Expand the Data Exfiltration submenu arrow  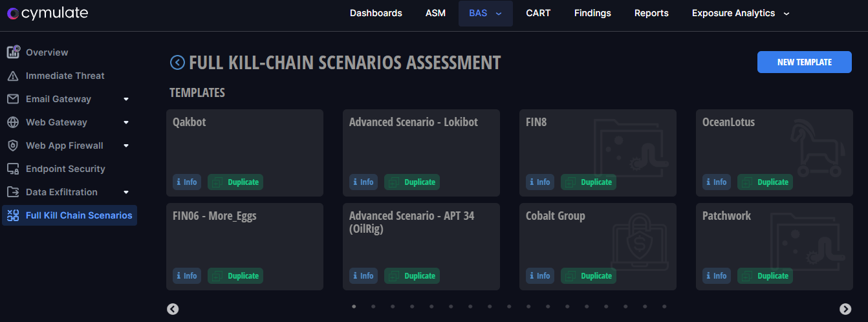click(126, 192)
